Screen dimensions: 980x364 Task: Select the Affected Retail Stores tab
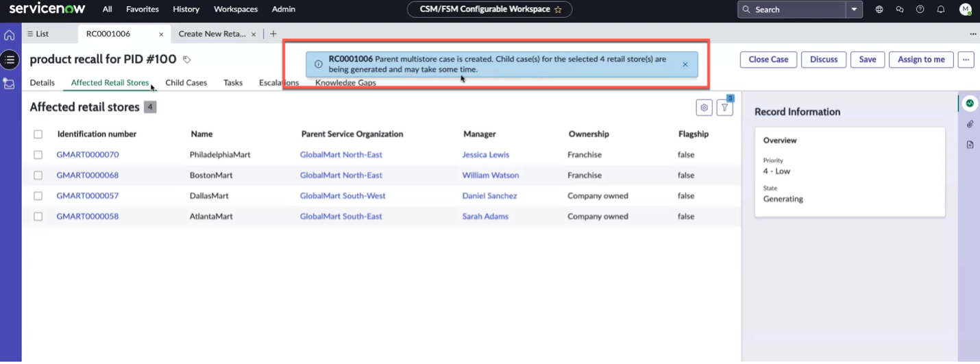pos(110,82)
